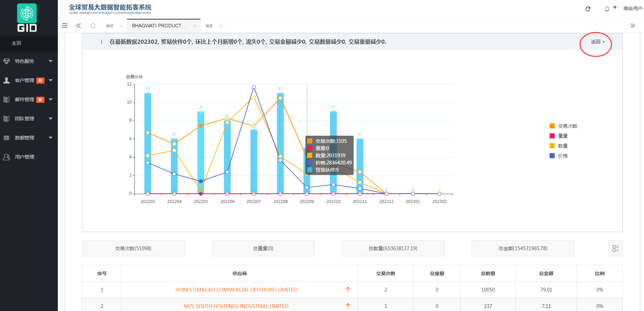Click the 202205 bar in chart
The height and width of the screenshot is (311, 644).
click(201, 152)
